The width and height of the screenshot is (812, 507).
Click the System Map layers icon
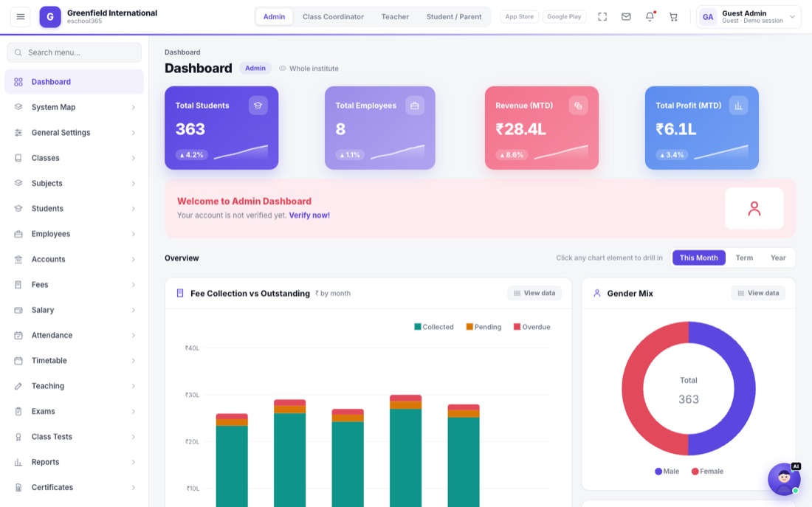point(18,107)
